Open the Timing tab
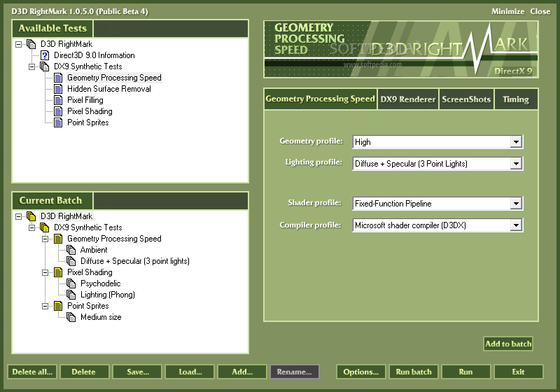 pos(516,99)
